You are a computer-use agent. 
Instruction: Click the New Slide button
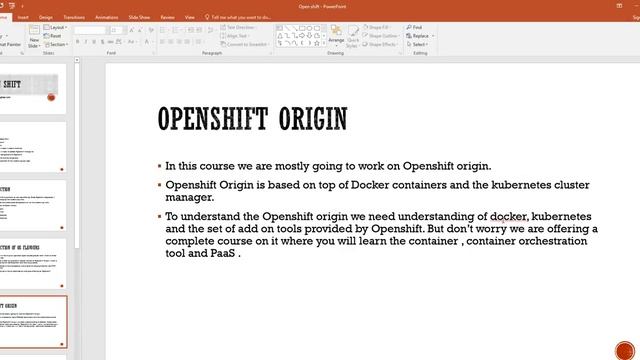click(x=34, y=36)
